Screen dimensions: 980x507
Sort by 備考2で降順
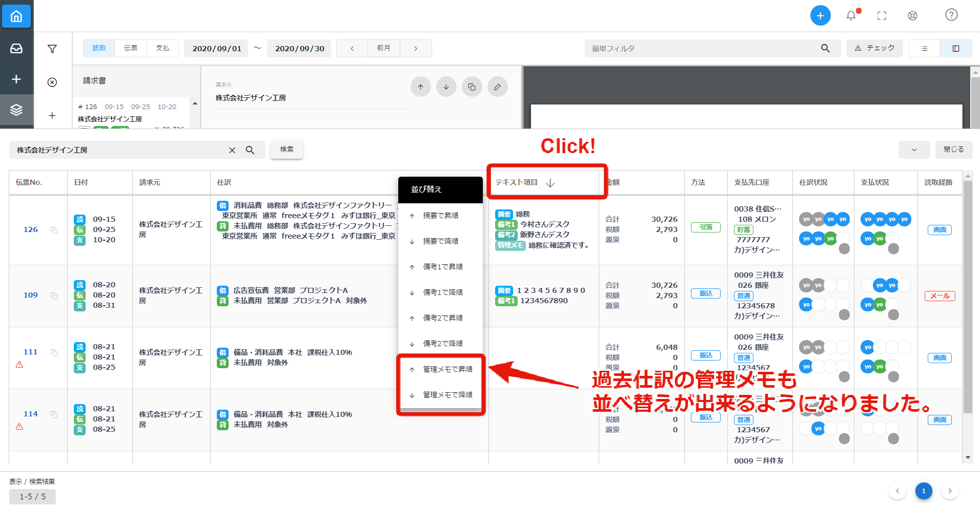440,344
